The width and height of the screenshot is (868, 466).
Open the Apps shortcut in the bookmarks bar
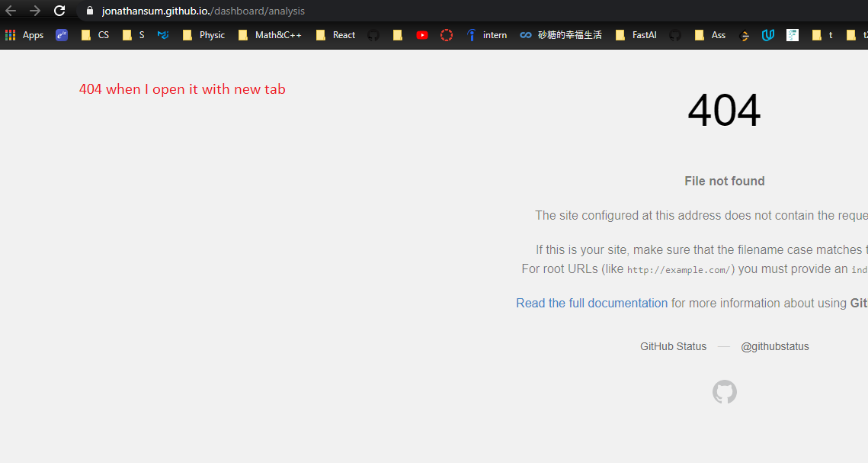pos(24,35)
